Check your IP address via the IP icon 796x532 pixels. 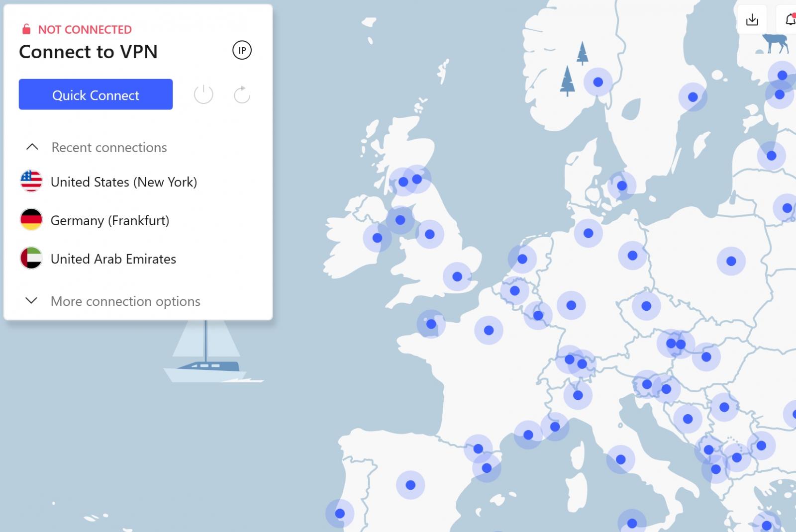[242, 50]
